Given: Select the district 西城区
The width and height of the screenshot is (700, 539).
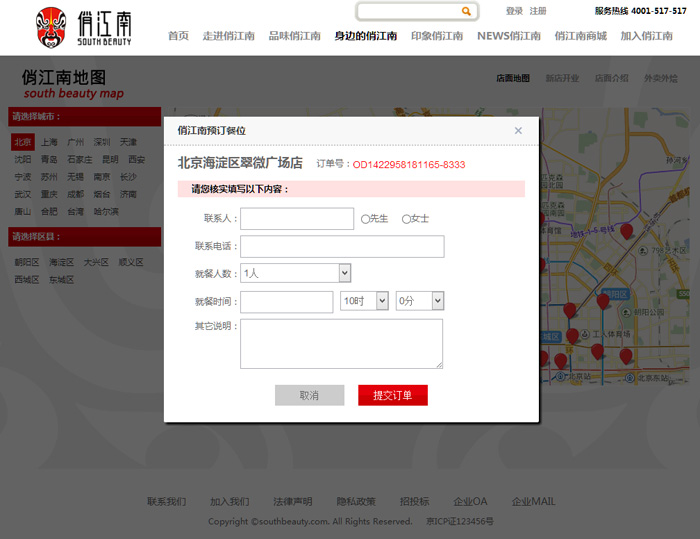Looking at the screenshot, I should 27,280.
